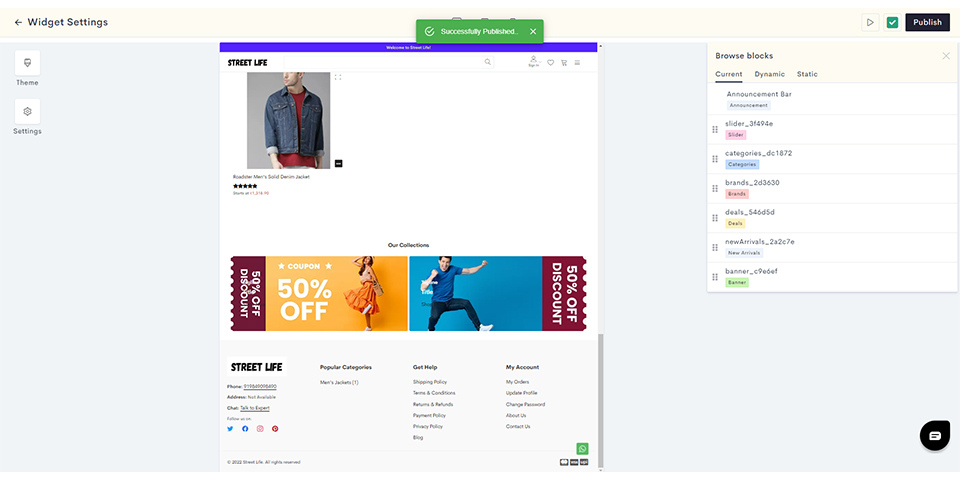Open the Sign In account dropdown
The height and width of the screenshot is (480, 960).
click(x=534, y=61)
